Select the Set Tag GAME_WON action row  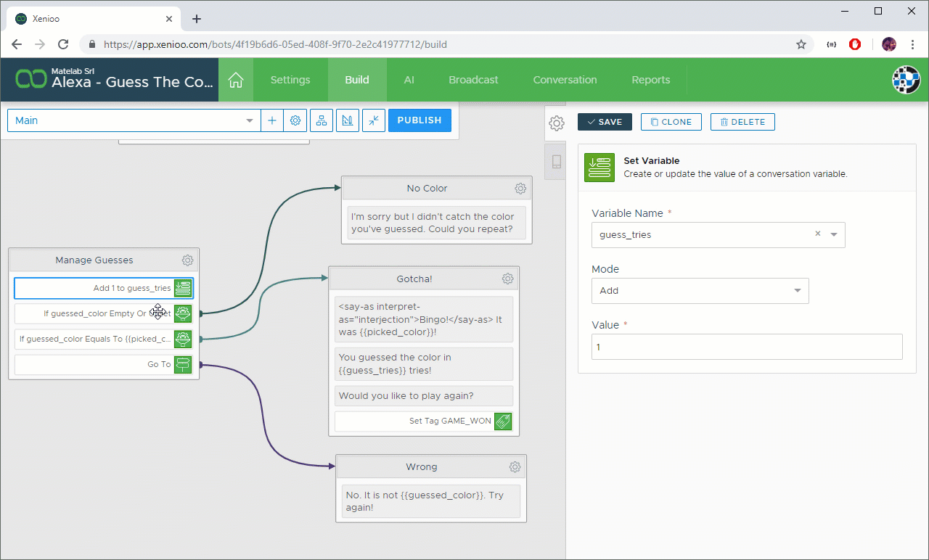[x=424, y=421]
